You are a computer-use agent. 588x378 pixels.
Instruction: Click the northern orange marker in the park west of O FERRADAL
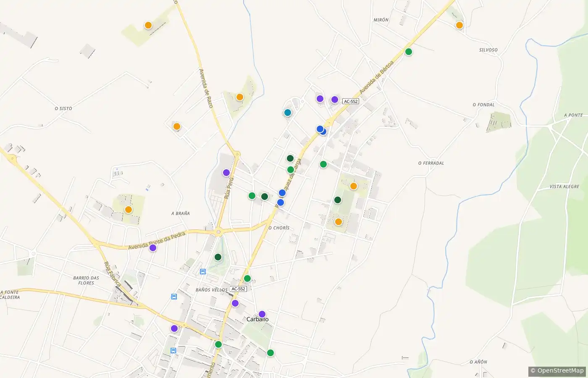point(354,186)
